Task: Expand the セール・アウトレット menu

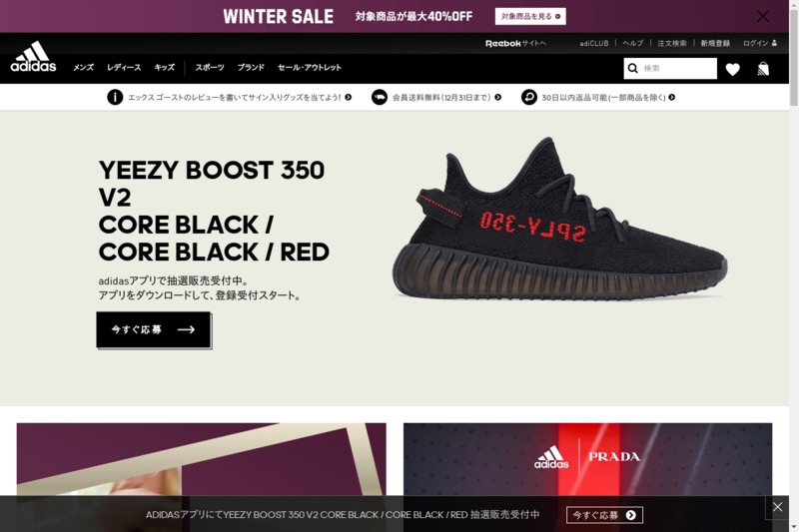Action: 310,67
